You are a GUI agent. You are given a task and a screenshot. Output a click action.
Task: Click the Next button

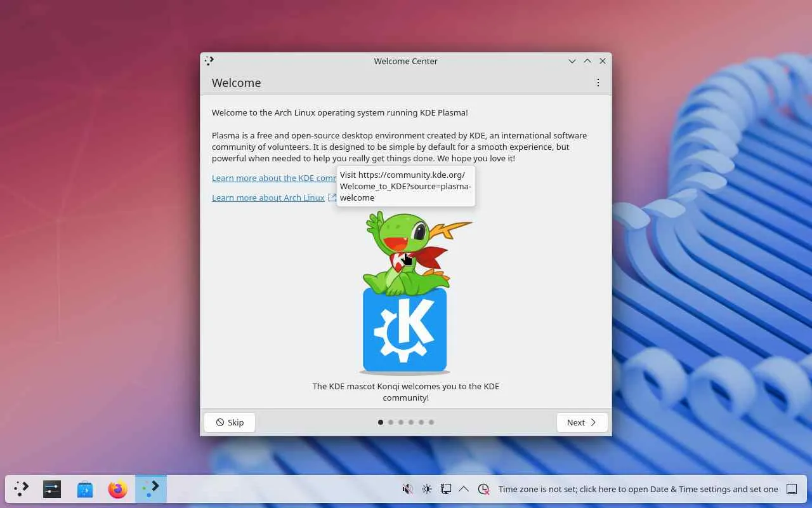[x=582, y=422]
